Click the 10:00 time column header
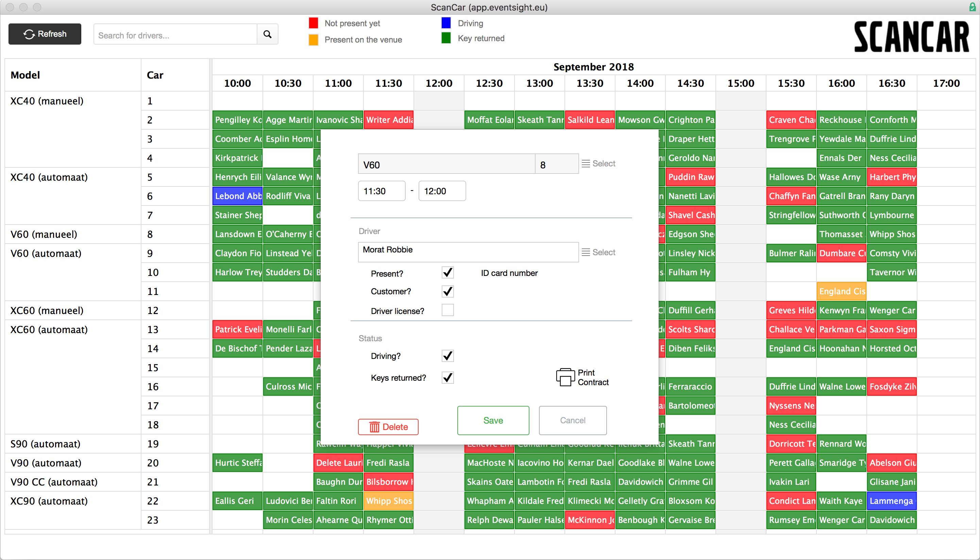 pyautogui.click(x=237, y=83)
